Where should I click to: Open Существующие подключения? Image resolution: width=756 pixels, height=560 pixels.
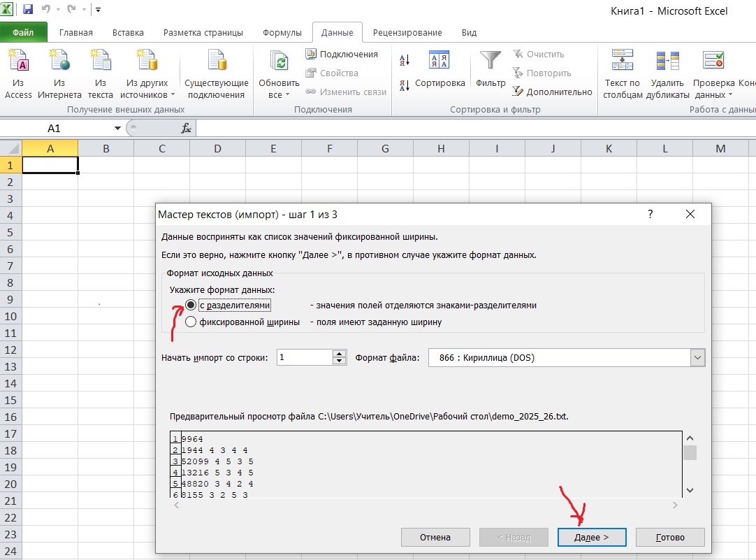coord(217,74)
